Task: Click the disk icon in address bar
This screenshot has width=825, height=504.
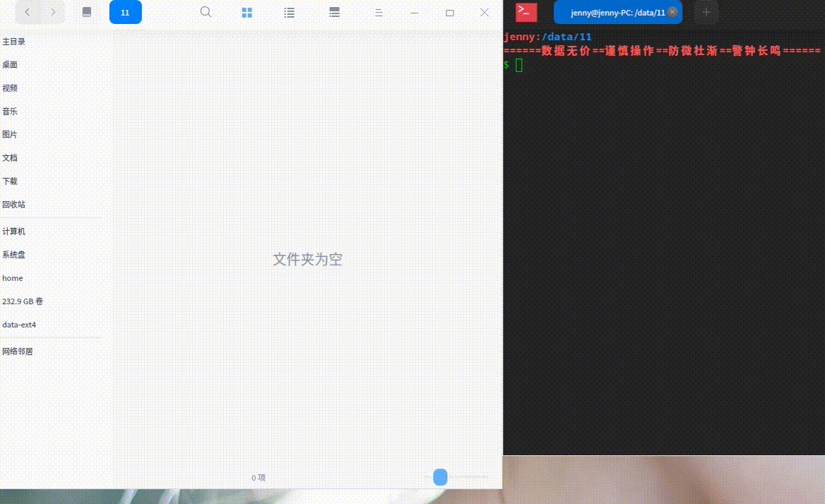Action: (87, 12)
